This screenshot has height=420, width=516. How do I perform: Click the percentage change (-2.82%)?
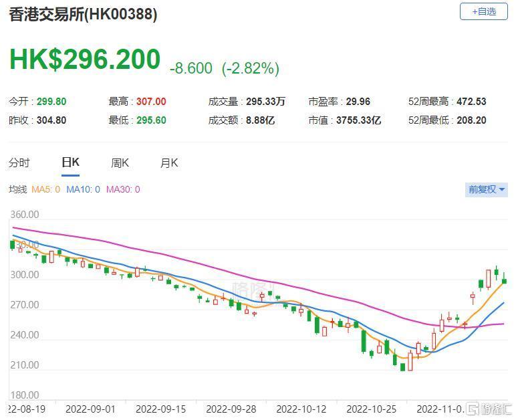(251, 68)
